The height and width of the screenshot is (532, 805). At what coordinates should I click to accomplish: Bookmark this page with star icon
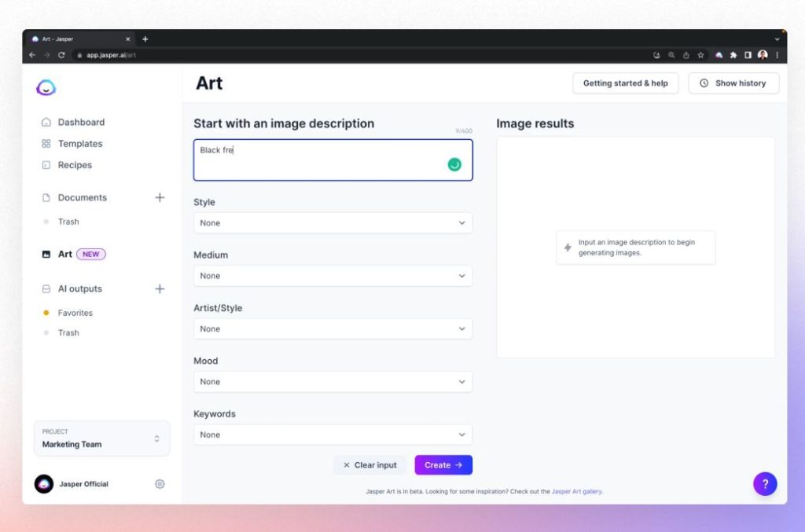tap(700, 55)
